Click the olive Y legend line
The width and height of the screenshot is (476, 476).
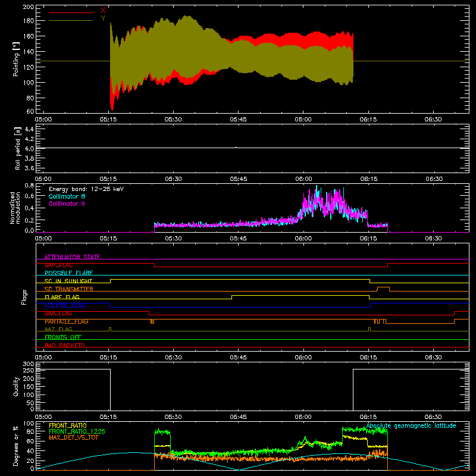pos(71,20)
